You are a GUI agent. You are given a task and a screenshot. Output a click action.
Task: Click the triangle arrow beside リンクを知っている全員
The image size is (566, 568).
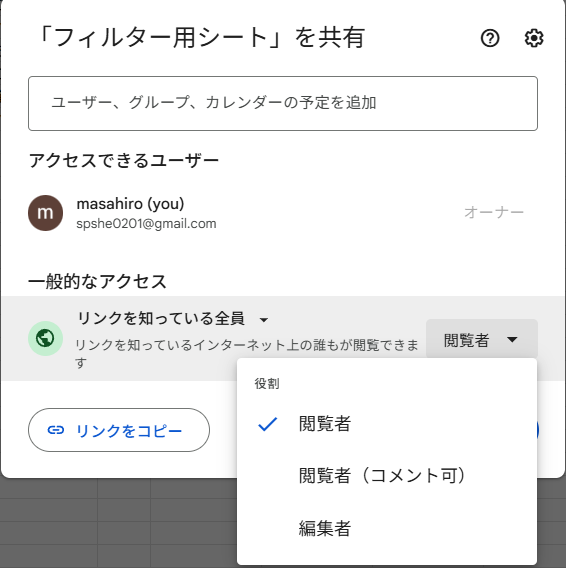264,320
